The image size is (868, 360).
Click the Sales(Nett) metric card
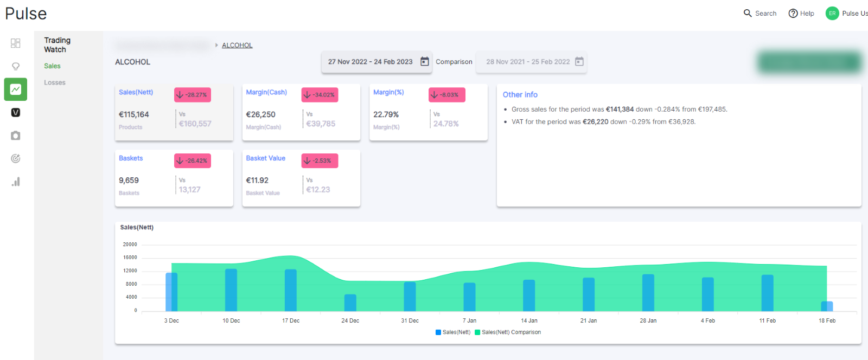[x=174, y=112]
